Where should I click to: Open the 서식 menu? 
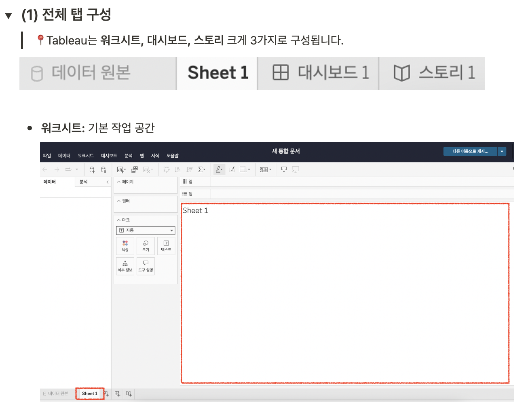155,156
